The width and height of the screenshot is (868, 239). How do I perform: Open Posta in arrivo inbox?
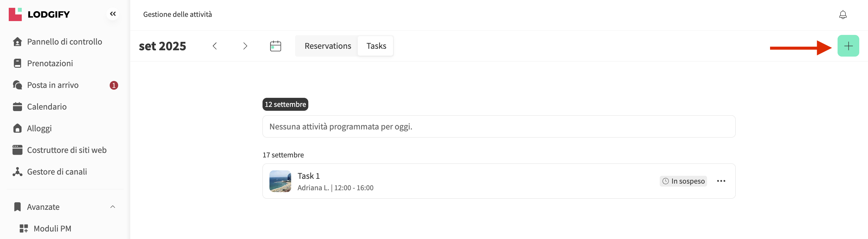click(52, 85)
